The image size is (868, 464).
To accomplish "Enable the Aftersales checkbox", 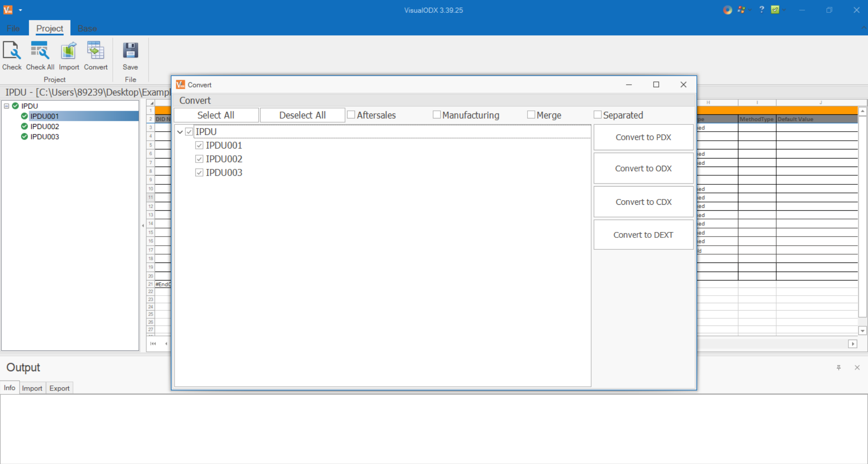I will tap(351, 115).
